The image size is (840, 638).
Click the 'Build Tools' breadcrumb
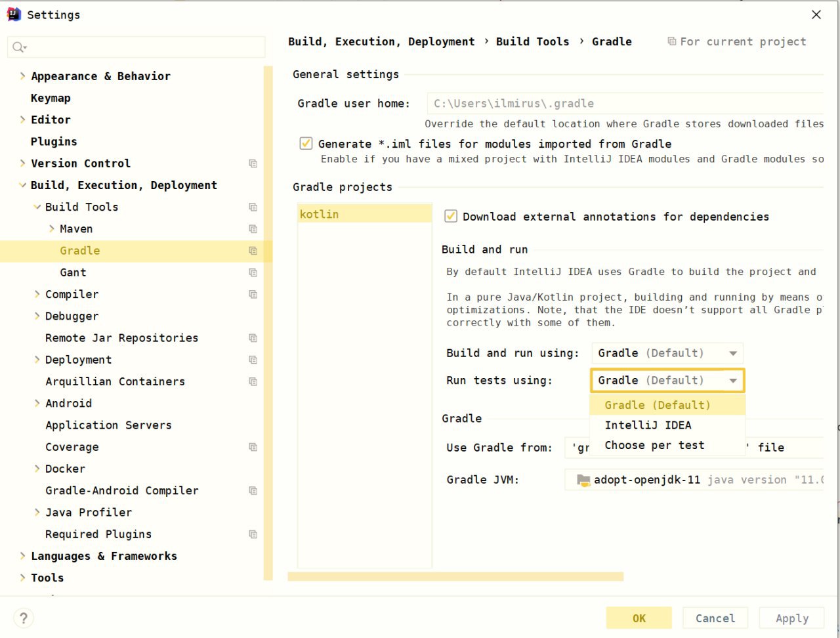[533, 41]
